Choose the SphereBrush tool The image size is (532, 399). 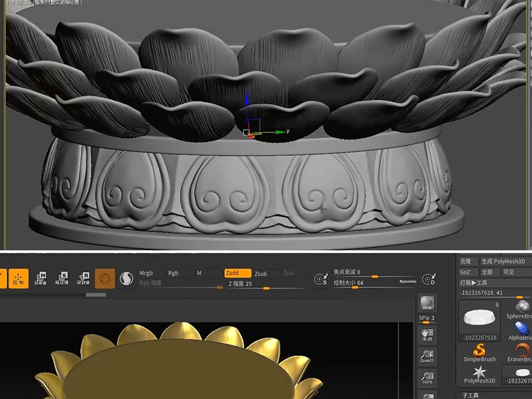pos(519,310)
